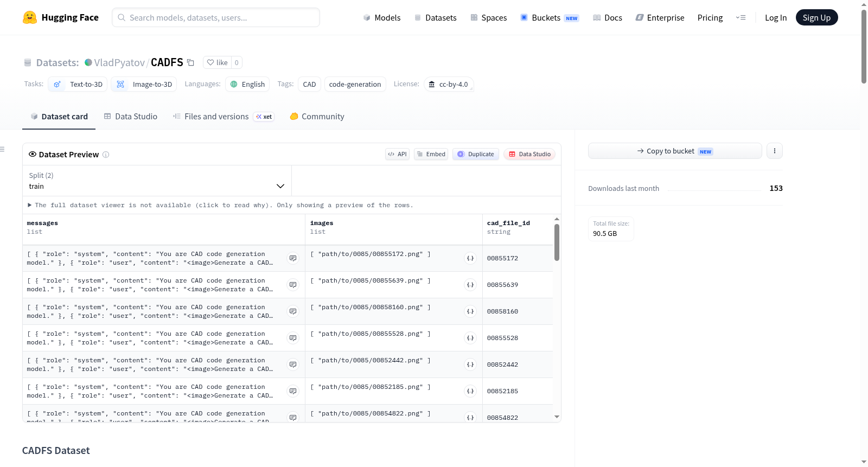This screenshot has height=467, width=868.
Task: Open Enterprise in the navigation
Action: [660, 17]
